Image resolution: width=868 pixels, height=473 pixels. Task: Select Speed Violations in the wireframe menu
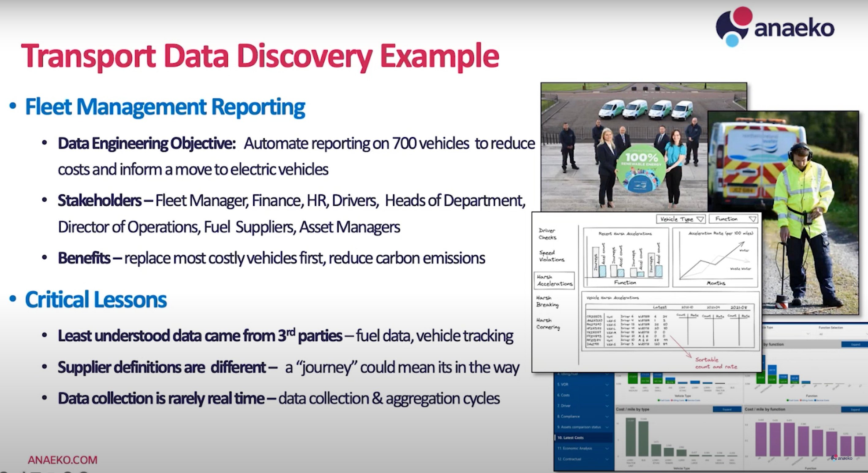pos(552,256)
